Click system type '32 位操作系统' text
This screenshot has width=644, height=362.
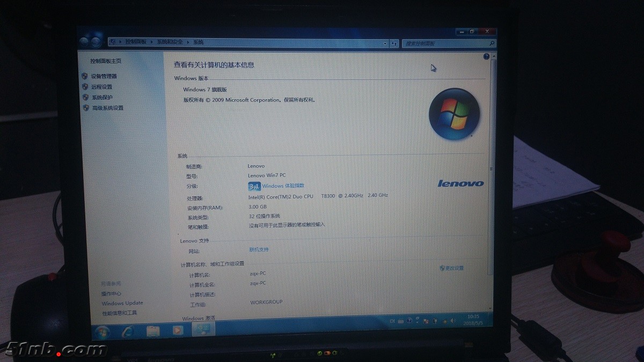[x=265, y=216]
